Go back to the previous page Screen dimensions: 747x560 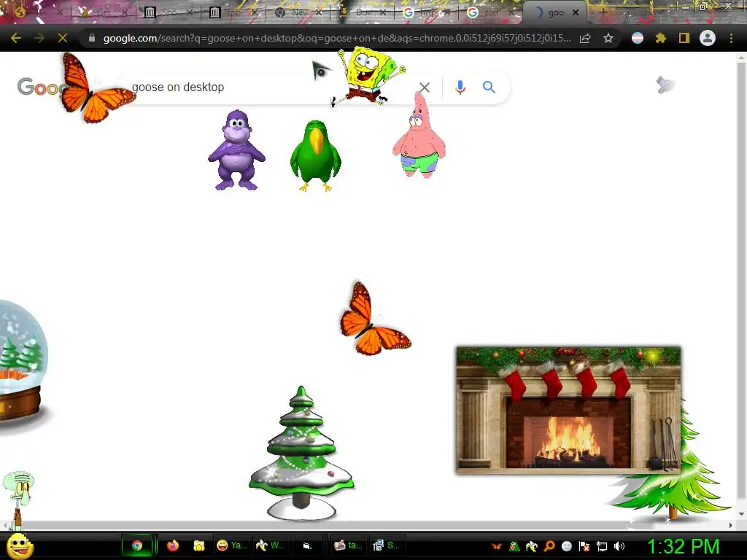point(16,38)
